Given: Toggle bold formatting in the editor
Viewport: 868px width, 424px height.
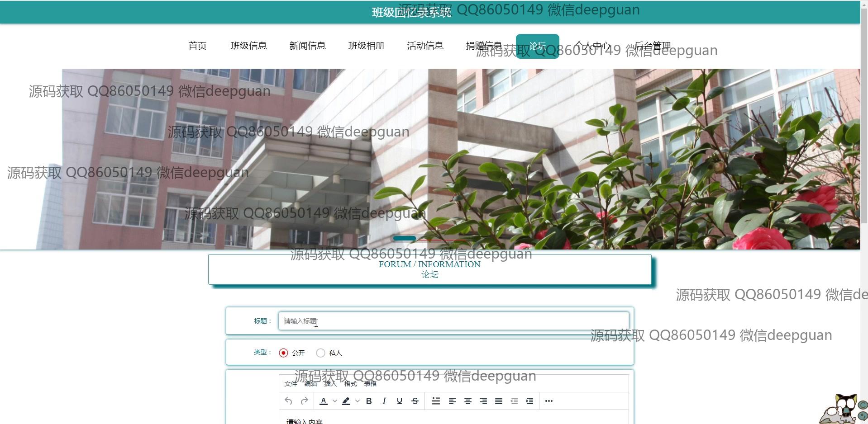Looking at the screenshot, I should pyautogui.click(x=369, y=401).
